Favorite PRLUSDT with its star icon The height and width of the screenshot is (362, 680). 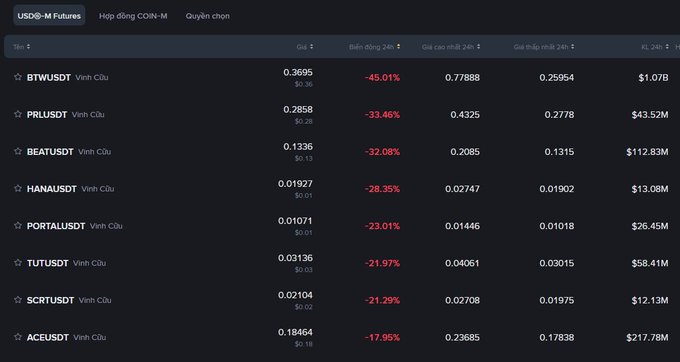(x=18, y=114)
